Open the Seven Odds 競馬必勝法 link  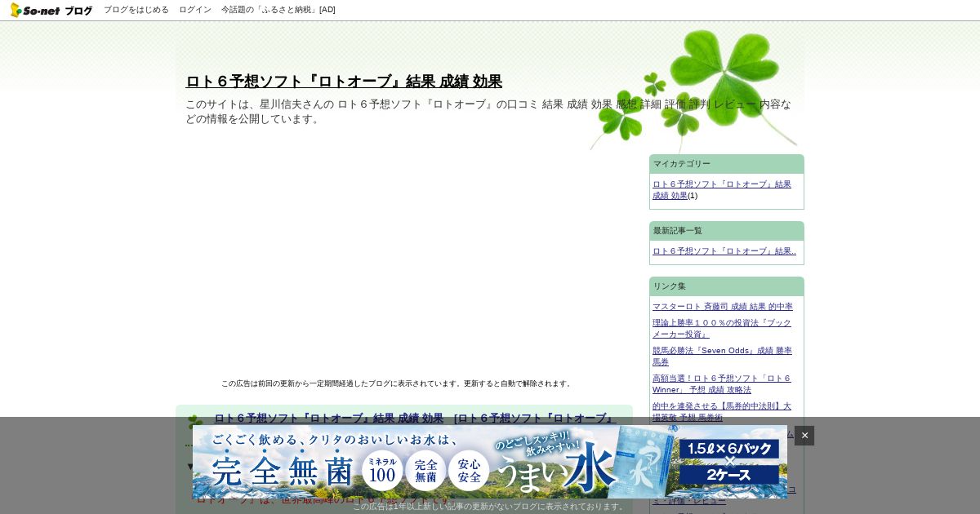point(722,356)
